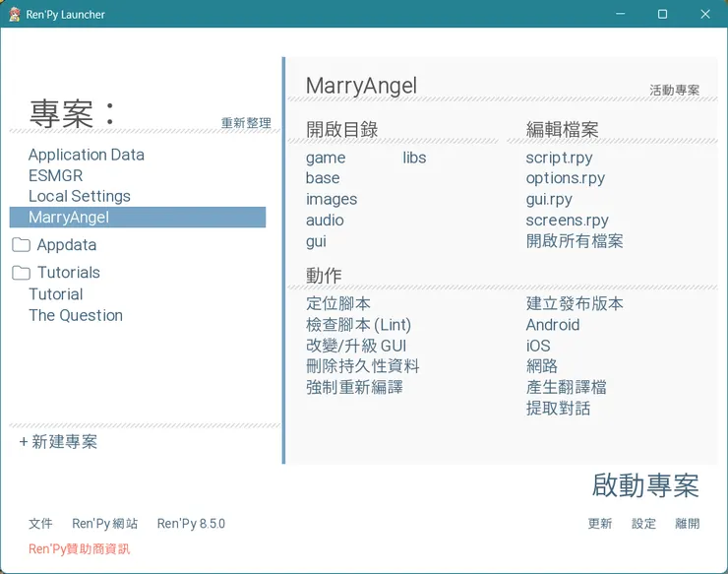Open the iOS build option
Image resolution: width=728 pixels, height=574 pixels.
(538, 346)
